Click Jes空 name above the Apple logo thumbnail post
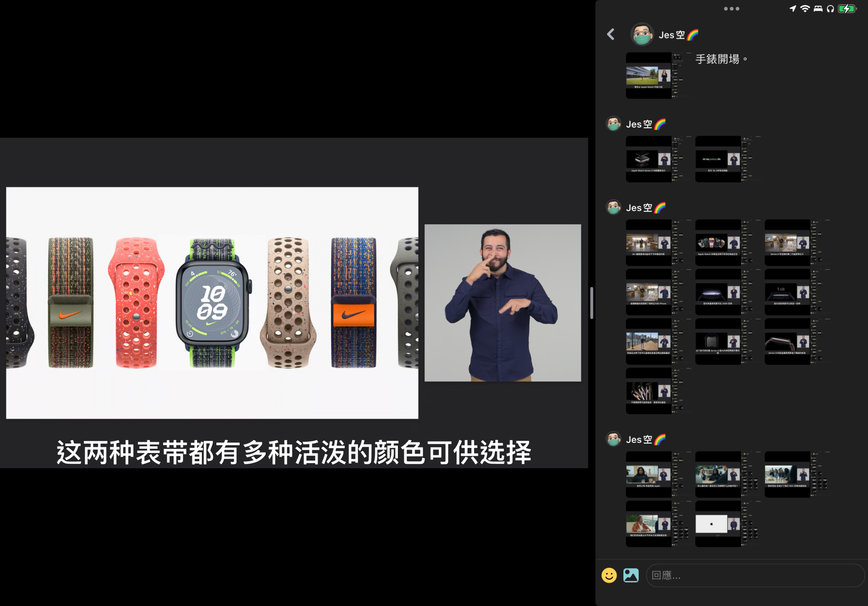Screen dimensions: 868x606 646,439
